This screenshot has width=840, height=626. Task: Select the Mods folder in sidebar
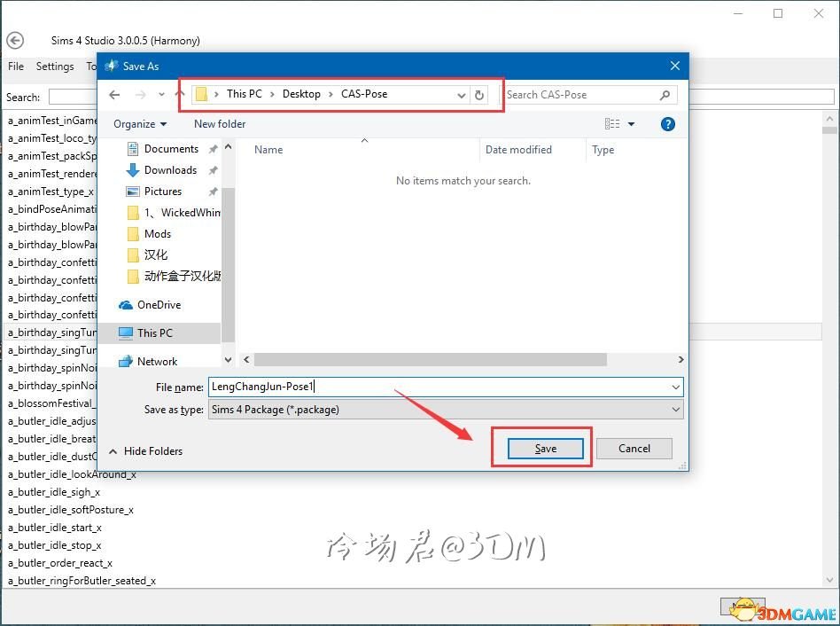tap(150, 234)
